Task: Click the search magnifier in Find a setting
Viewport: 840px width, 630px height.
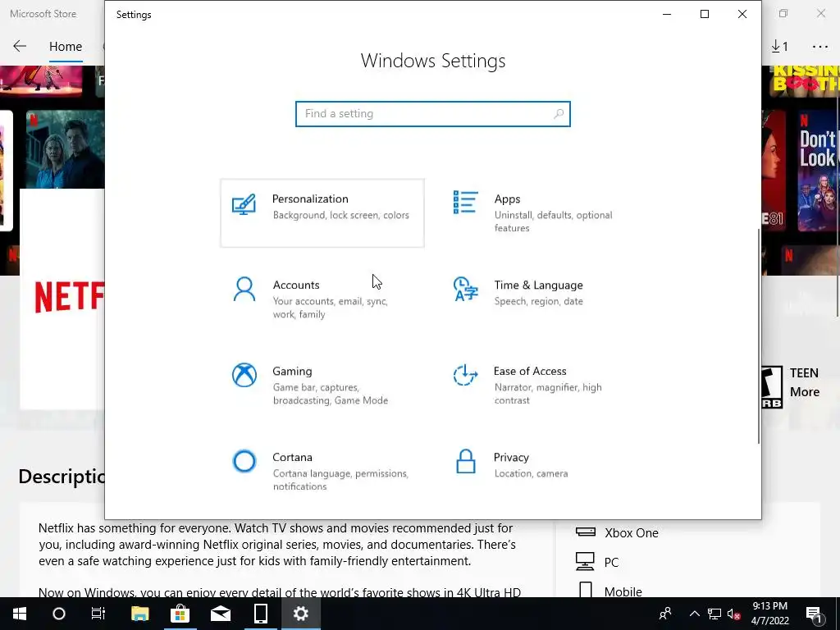Action: pos(559,113)
